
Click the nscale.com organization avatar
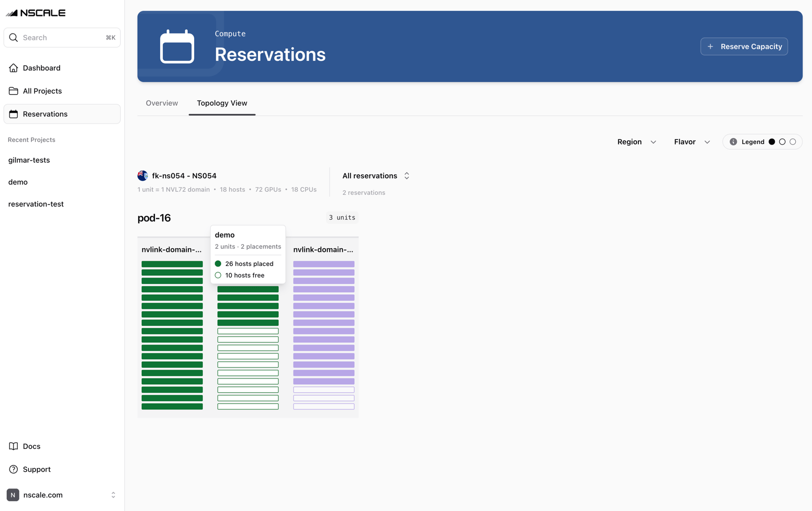[13, 495]
